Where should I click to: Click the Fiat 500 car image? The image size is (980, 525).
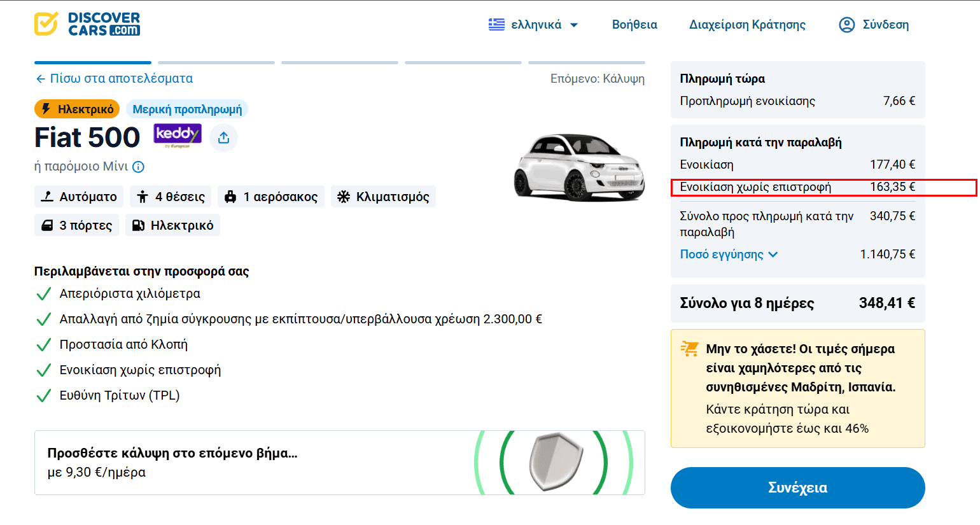(x=579, y=167)
